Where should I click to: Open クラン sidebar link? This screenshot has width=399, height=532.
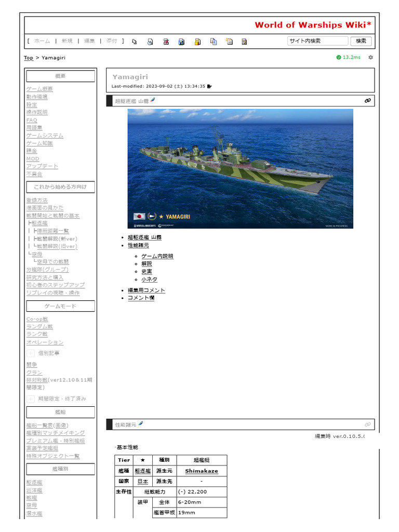click(x=34, y=372)
